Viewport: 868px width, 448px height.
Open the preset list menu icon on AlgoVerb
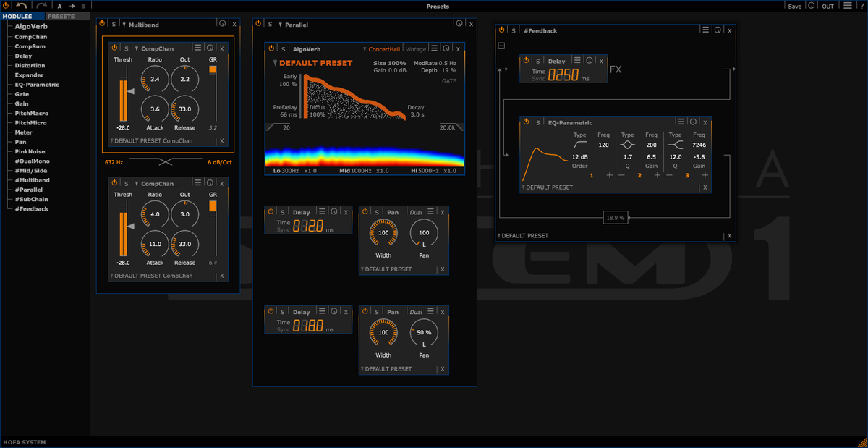[x=434, y=48]
